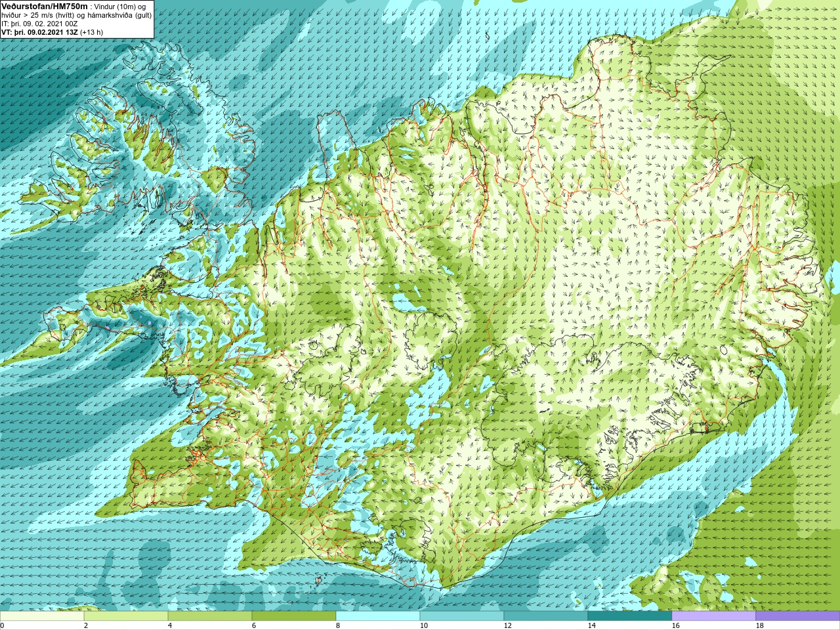
Task: Click the scale label '10'
Action: click(x=424, y=626)
